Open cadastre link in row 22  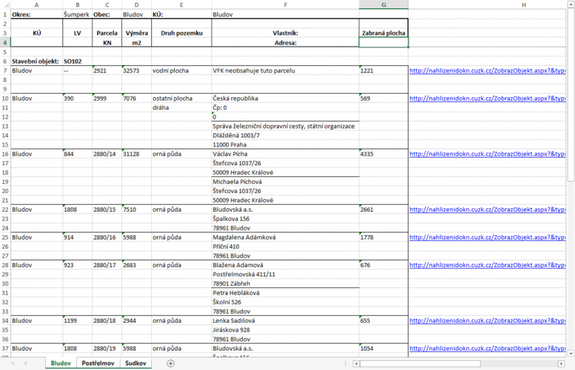click(x=487, y=209)
